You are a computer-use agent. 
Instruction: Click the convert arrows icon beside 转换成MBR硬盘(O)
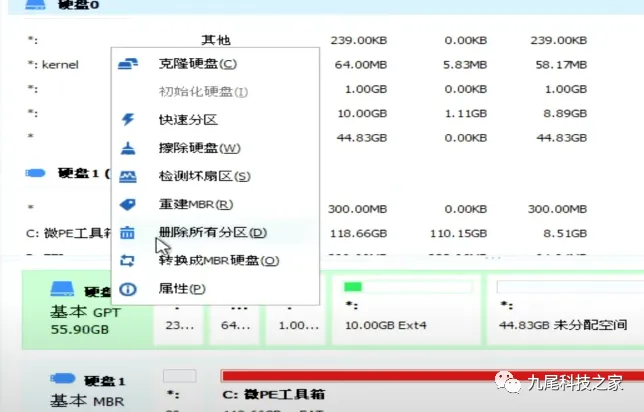(127, 260)
